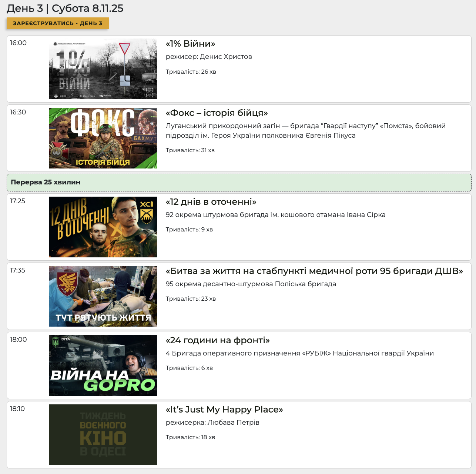Click the 18:10 time slot label
This screenshot has height=474, width=476.
pyautogui.click(x=17, y=409)
